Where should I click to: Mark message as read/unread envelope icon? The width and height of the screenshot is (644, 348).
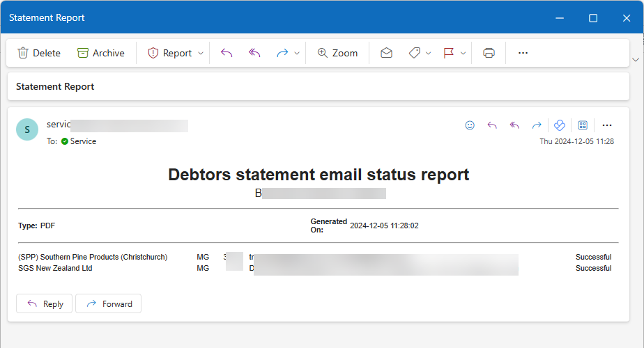(386, 53)
